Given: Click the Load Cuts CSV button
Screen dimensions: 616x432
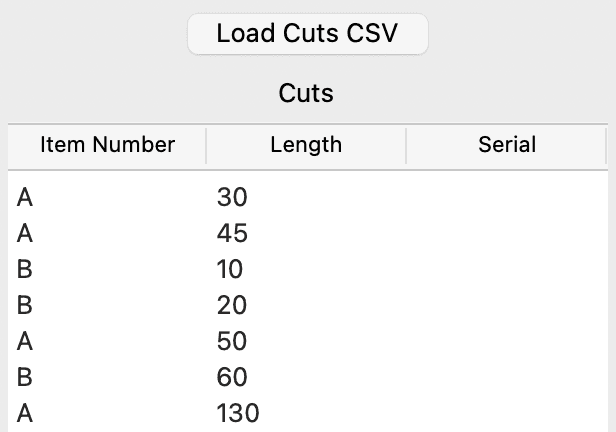Looking at the screenshot, I should point(307,33).
